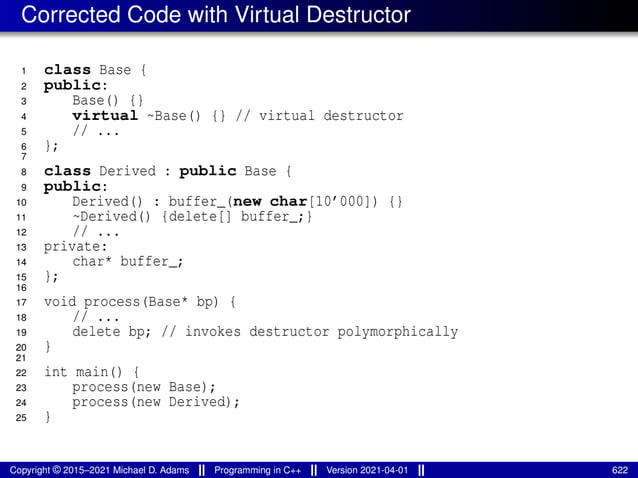The height and width of the screenshot is (478, 638).
Task: Click the 'char* buffer_;' declaration
Action: (128, 262)
